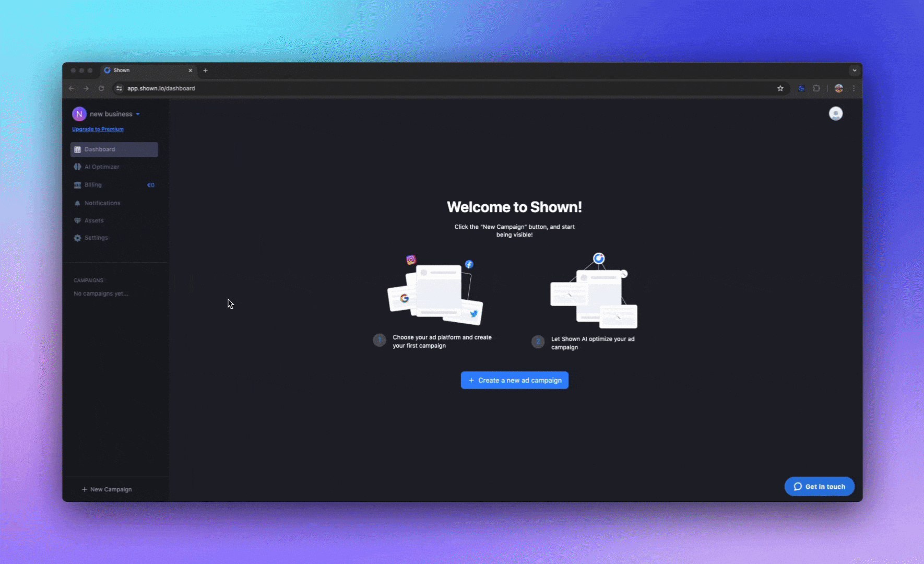Click Create a new ad campaign button
Image resolution: width=924 pixels, height=564 pixels.
click(514, 380)
